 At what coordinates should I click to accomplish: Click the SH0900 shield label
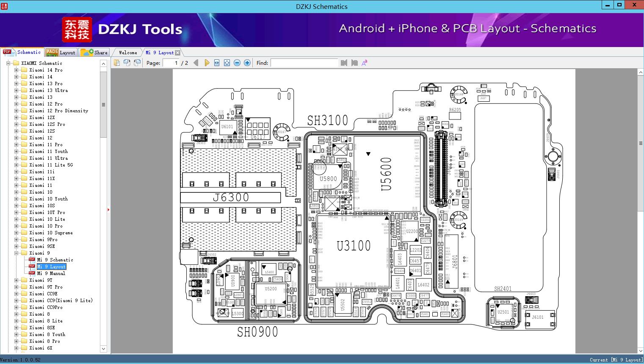click(x=257, y=332)
